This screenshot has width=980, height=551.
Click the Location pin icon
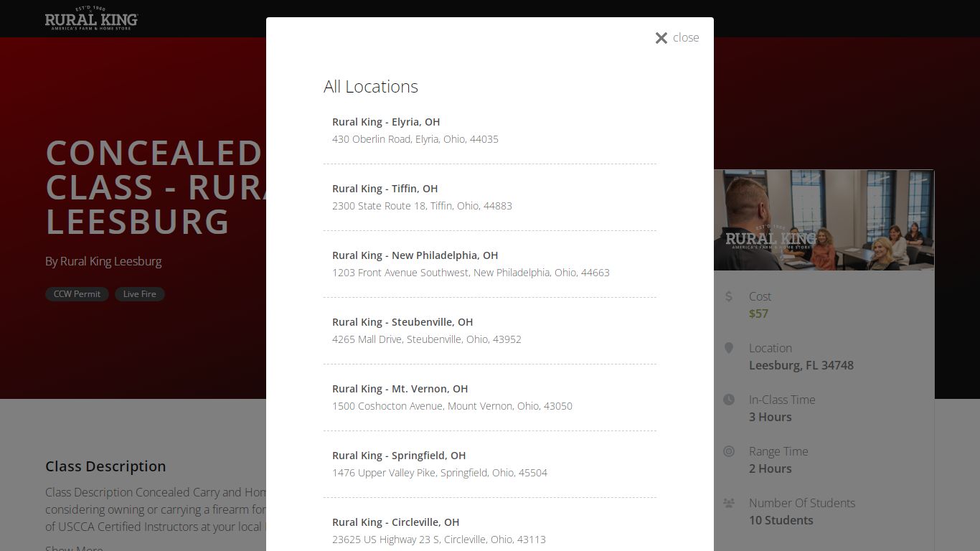pos(729,348)
